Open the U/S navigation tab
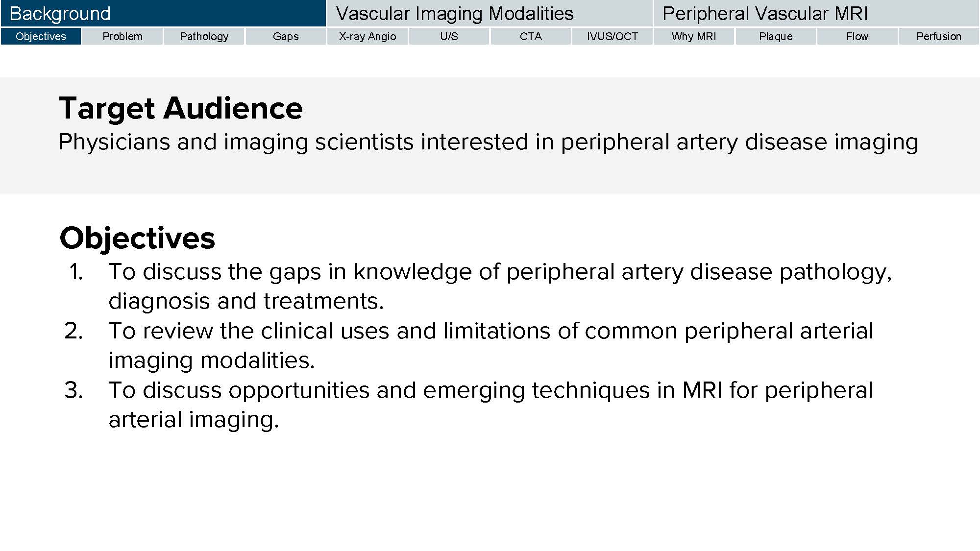Viewport: 980px width, 551px height. click(x=449, y=37)
